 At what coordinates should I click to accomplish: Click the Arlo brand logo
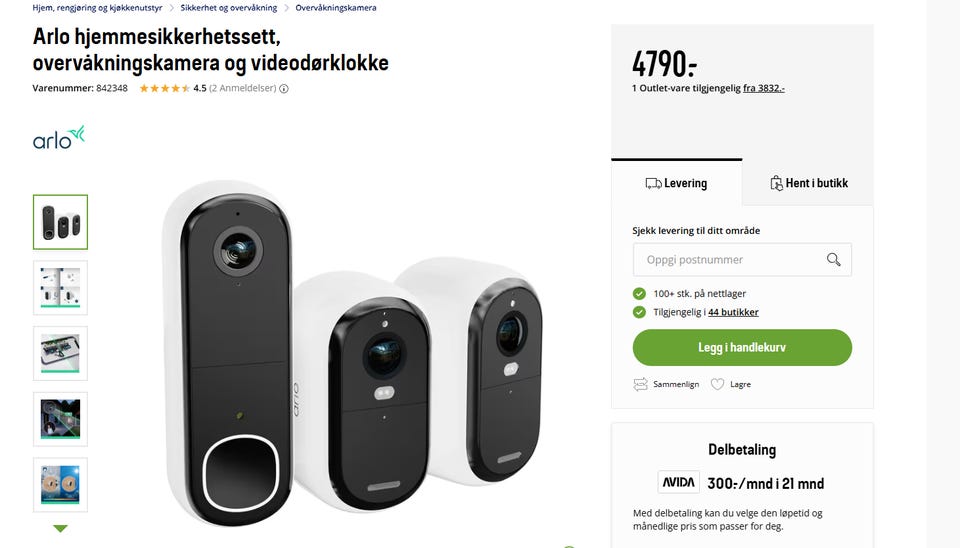59,138
